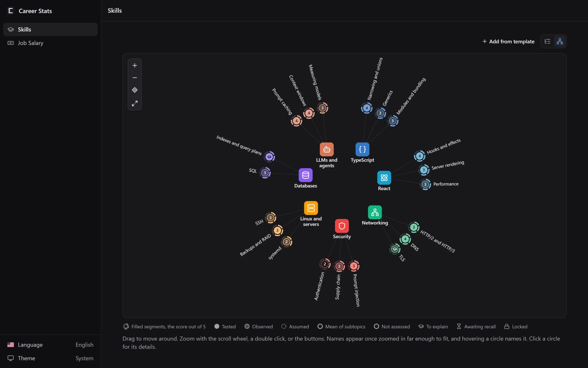
Task: Open the Networking skill node
Action: (375, 212)
